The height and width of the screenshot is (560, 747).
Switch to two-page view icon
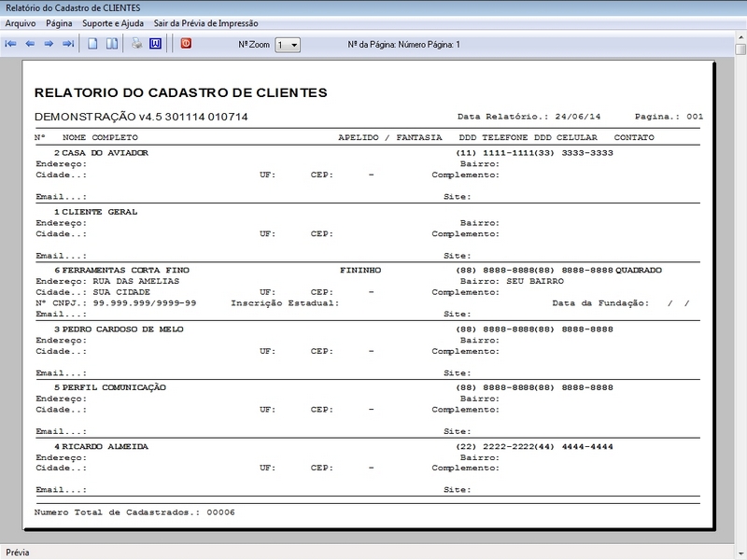coord(111,44)
